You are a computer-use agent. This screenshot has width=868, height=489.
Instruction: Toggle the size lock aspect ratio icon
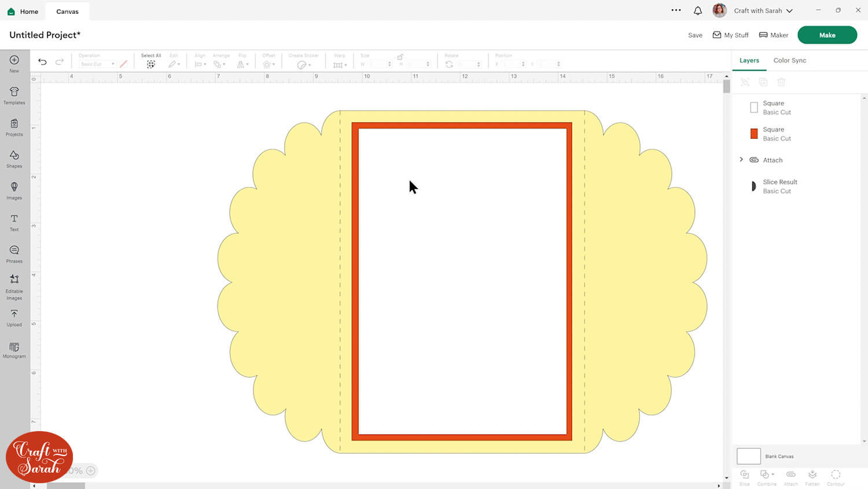(x=400, y=57)
